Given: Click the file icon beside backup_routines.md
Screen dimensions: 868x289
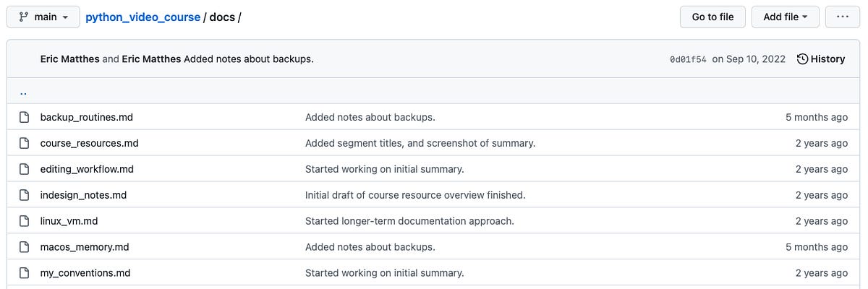Looking at the screenshot, I should pos(24,117).
